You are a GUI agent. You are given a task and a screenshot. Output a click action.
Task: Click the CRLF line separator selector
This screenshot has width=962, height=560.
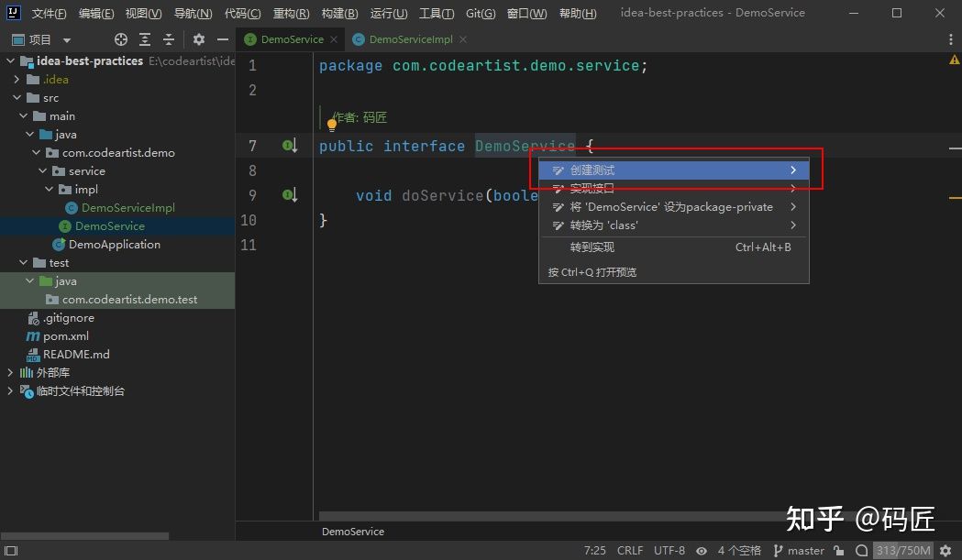(x=630, y=550)
